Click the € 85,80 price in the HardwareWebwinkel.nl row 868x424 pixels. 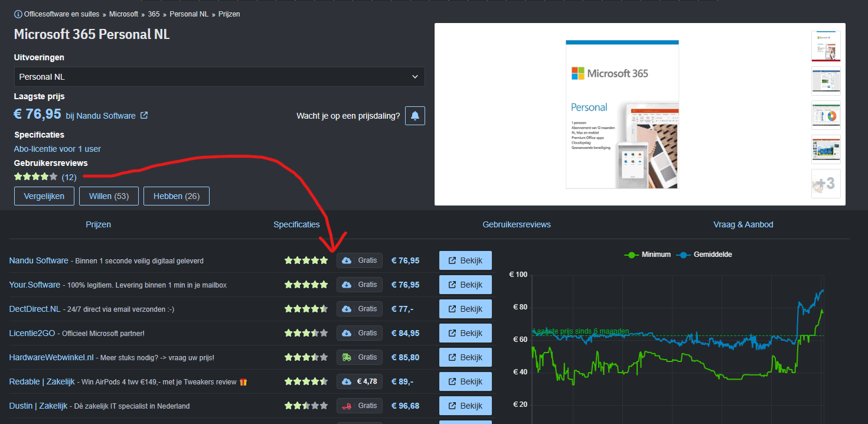pyautogui.click(x=406, y=357)
